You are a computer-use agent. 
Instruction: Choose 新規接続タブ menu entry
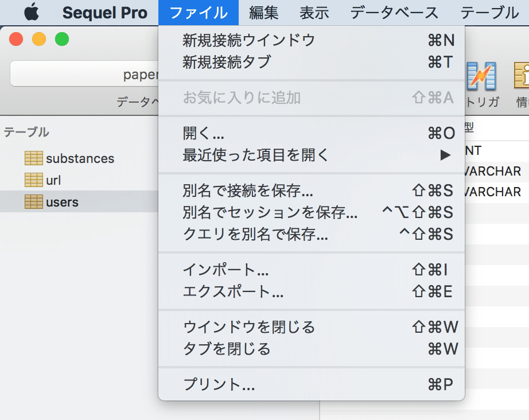(312, 62)
